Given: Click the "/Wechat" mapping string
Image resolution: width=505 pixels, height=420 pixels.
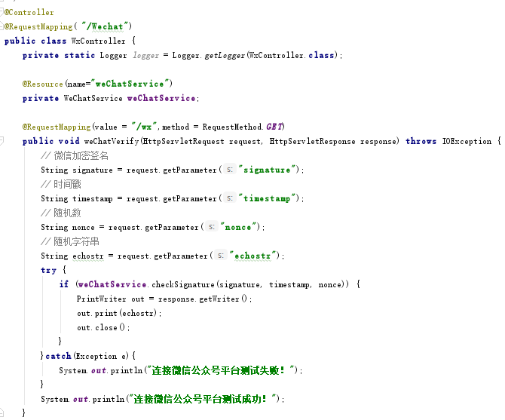Looking at the screenshot, I should 110,27.
